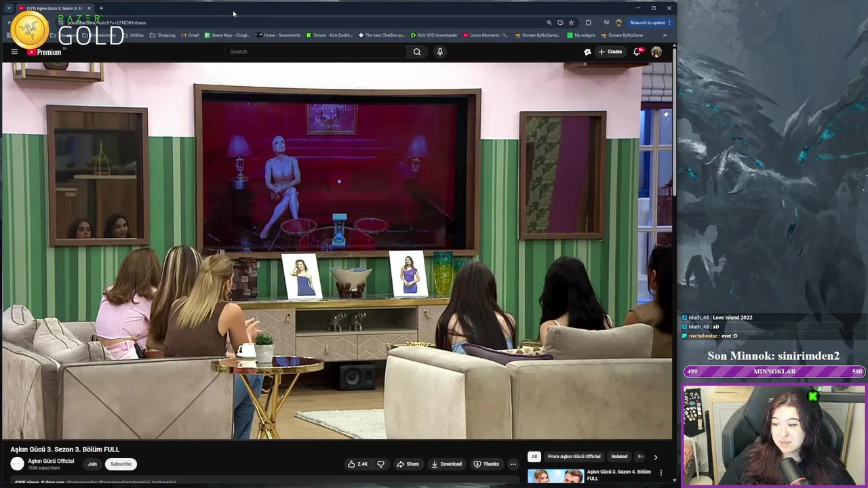Viewport: 868px width, 488px height.
Task: Open the browser extensions puzzle icon
Action: click(x=588, y=22)
